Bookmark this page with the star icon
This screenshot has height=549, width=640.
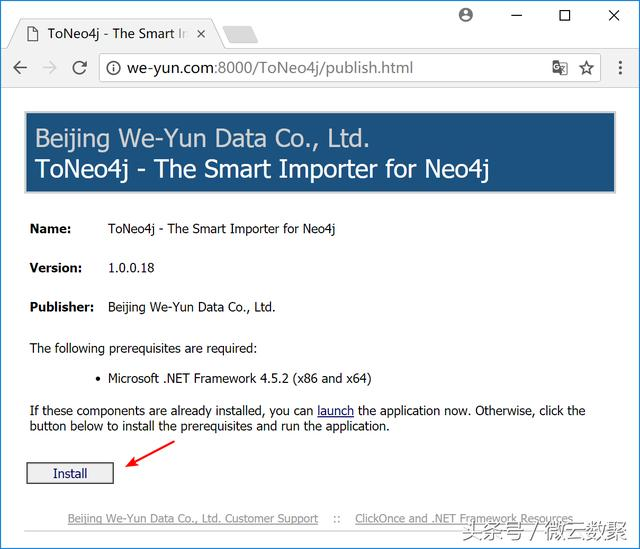[587, 67]
